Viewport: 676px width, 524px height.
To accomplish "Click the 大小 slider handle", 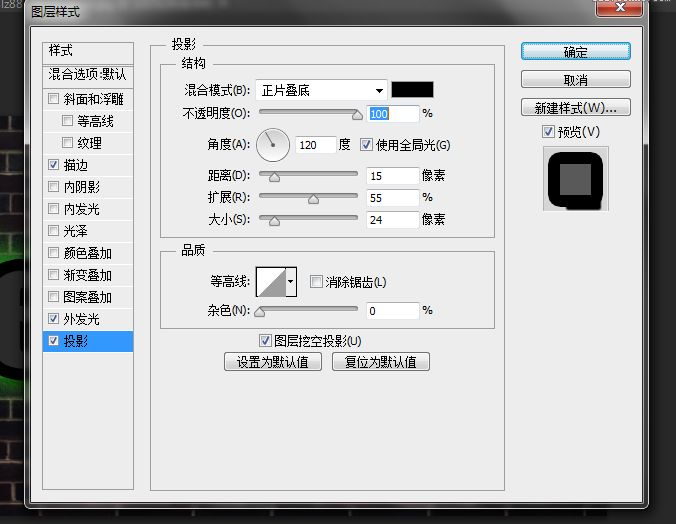I will (275, 221).
